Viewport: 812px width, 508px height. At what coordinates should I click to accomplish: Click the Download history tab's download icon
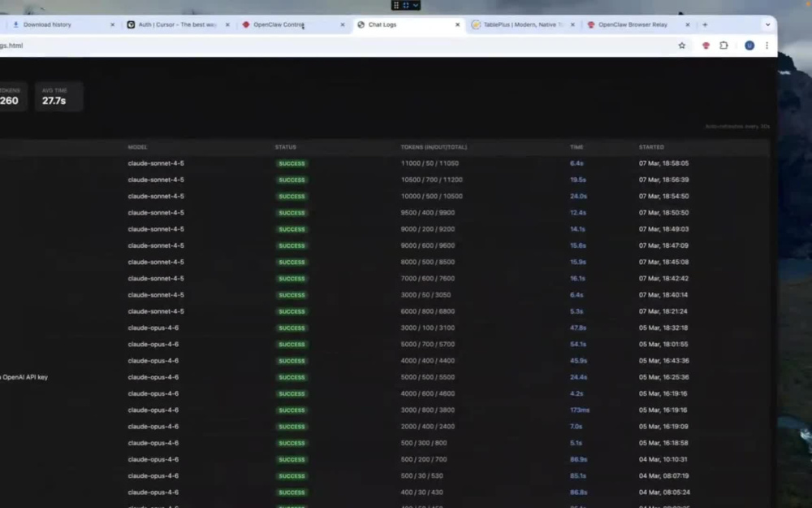15,24
